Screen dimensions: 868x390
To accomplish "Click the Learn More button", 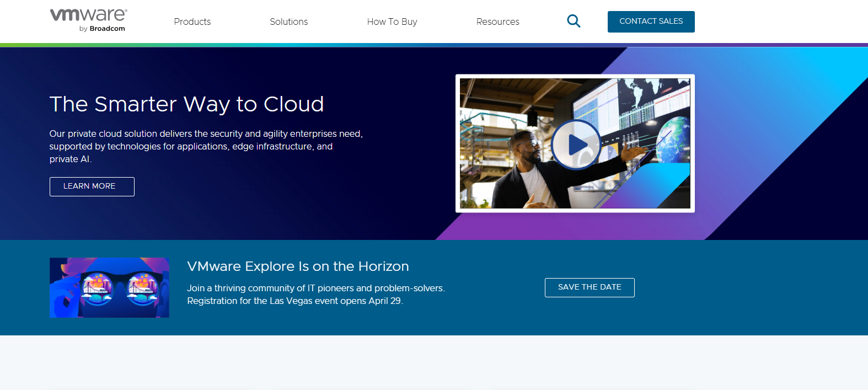I will [x=92, y=186].
